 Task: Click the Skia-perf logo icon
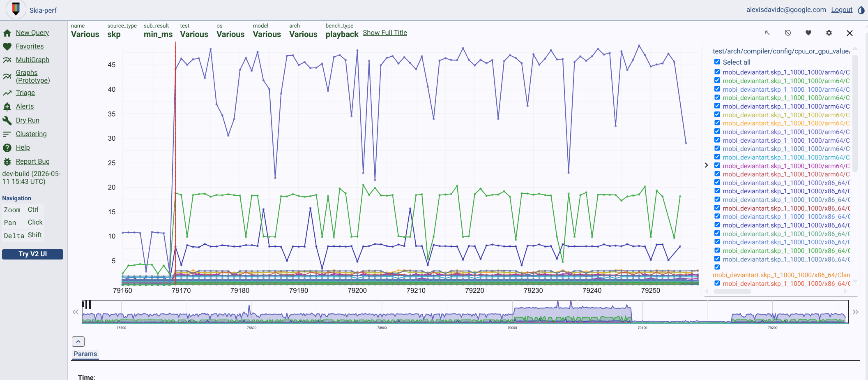(x=16, y=9)
